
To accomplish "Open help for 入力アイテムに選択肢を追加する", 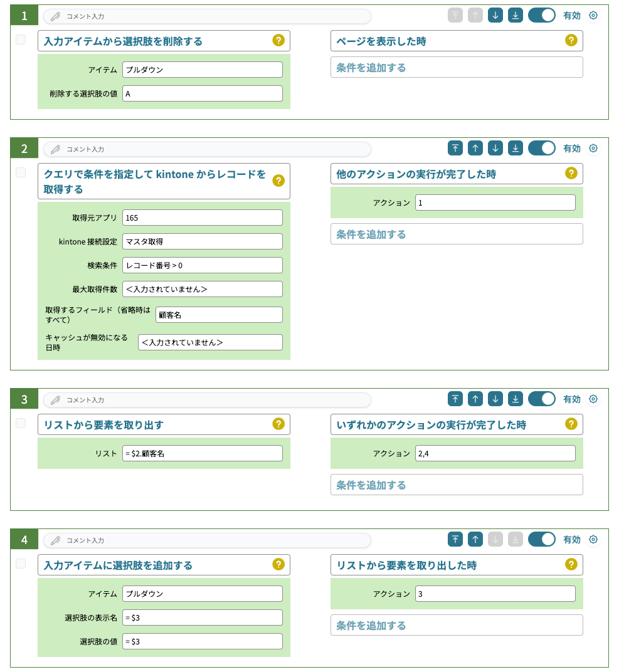I will (x=278, y=564).
